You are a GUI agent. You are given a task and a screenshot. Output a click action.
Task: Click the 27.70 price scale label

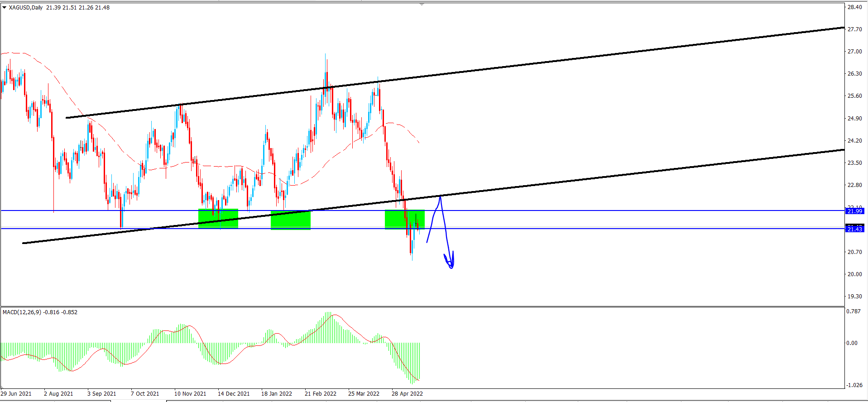855,29
